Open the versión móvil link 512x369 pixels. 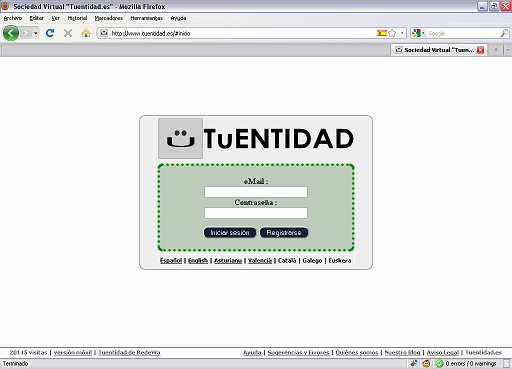tap(73, 352)
